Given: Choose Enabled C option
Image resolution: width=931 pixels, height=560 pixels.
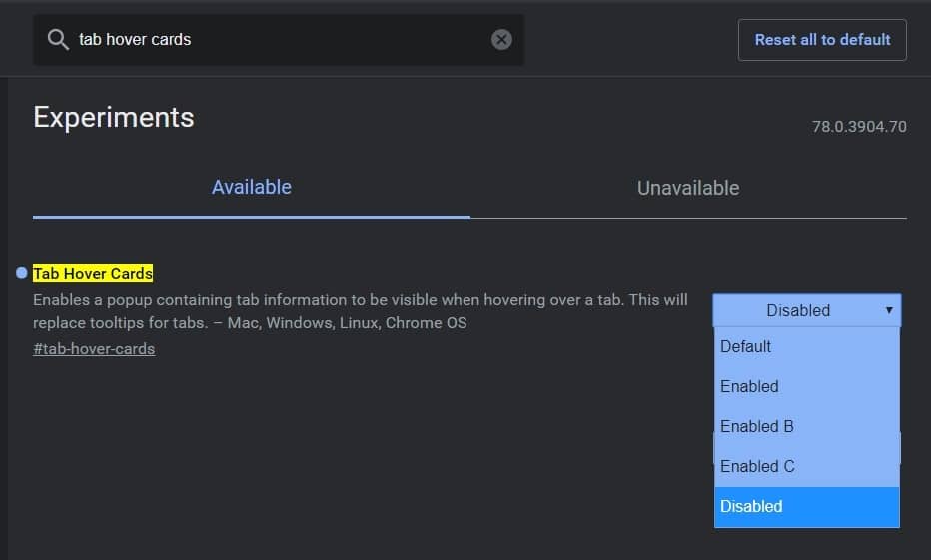Looking at the screenshot, I should (807, 466).
